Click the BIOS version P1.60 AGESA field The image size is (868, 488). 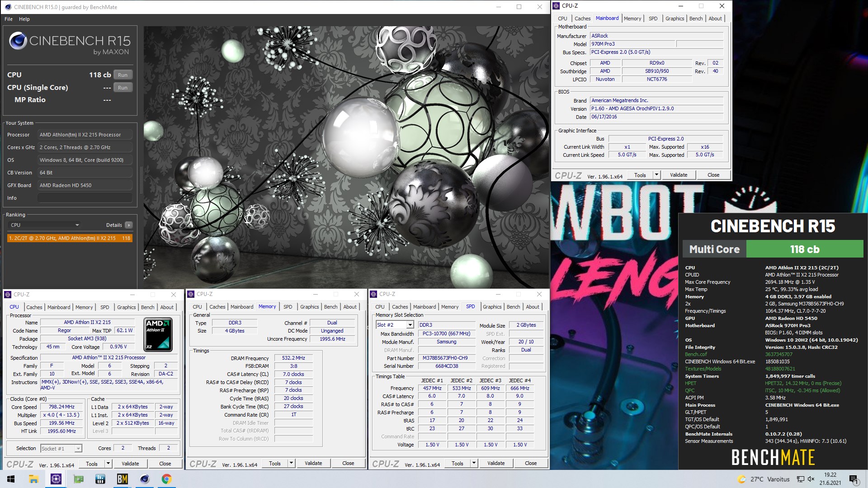point(656,109)
